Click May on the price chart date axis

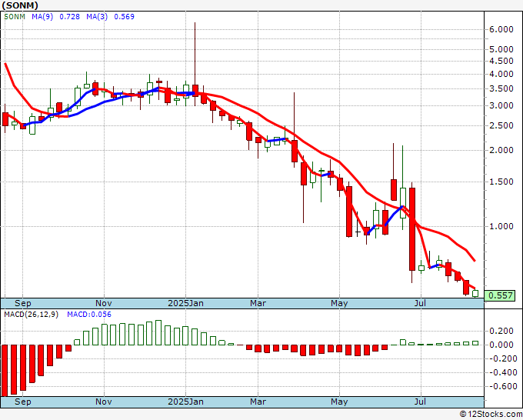point(339,303)
